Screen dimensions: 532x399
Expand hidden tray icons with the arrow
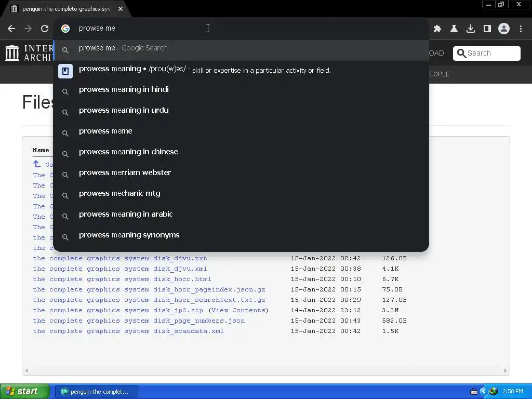(x=483, y=392)
